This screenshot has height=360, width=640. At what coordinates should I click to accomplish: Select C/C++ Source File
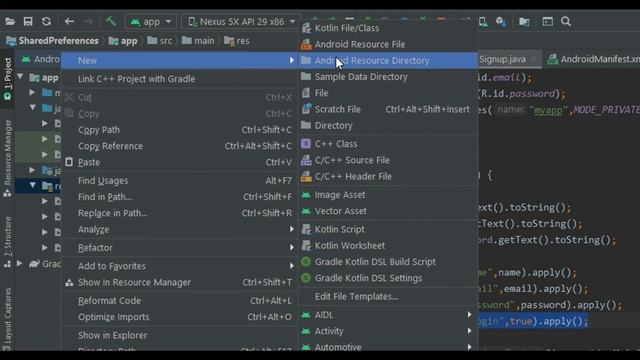[388, 160]
